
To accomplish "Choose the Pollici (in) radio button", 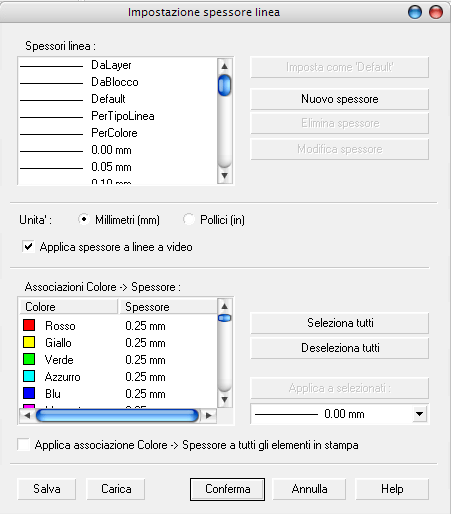I will 189,219.
